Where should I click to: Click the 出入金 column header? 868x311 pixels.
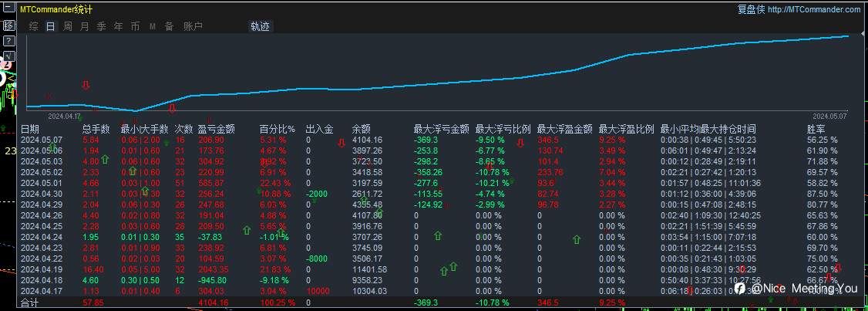(x=319, y=129)
